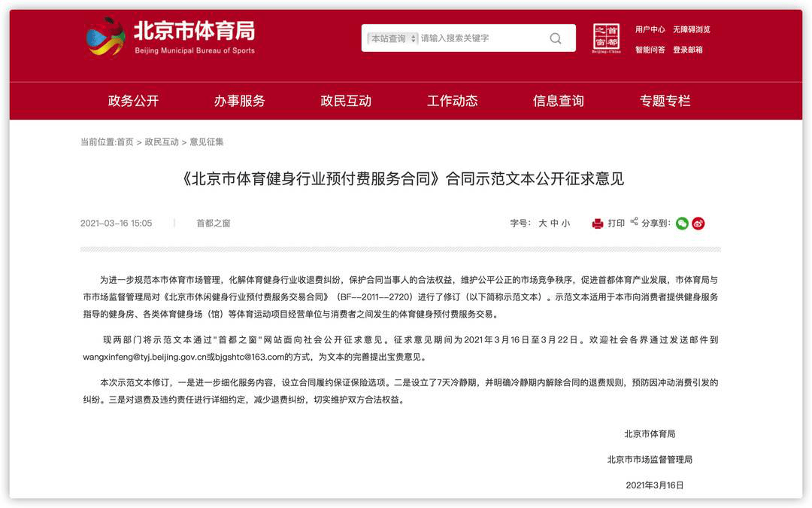
Task: Set font size to 大
Action: coord(542,224)
